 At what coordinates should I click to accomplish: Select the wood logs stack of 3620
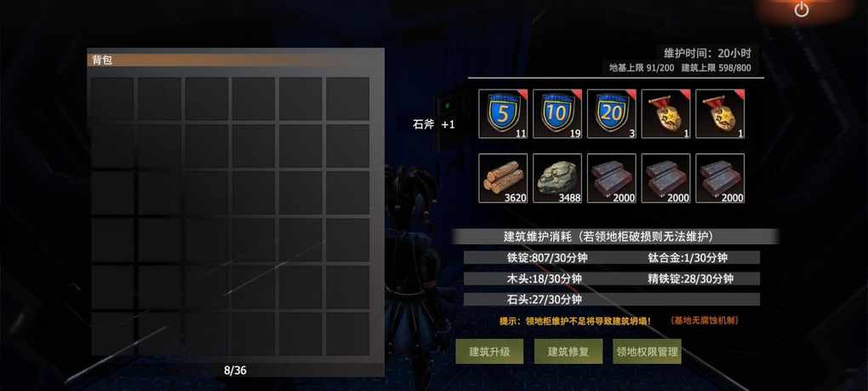tap(503, 178)
